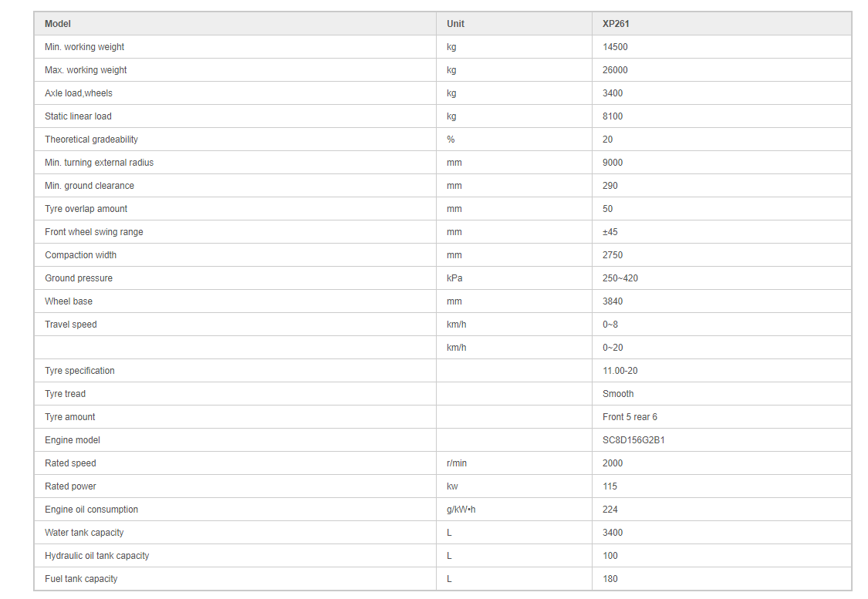Click the Axle load,wheels label

click(79, 93)
